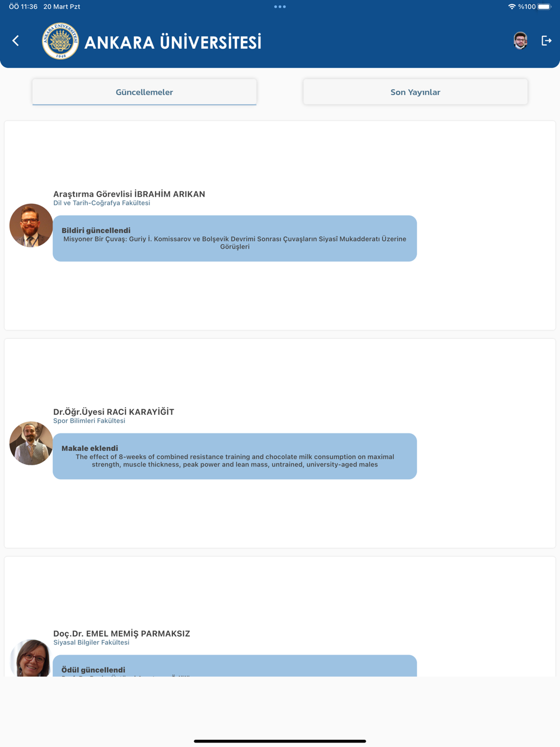This screenshot has width=560, height=747.
Task: Tap the back arrow icon
Action: [16, 41]
